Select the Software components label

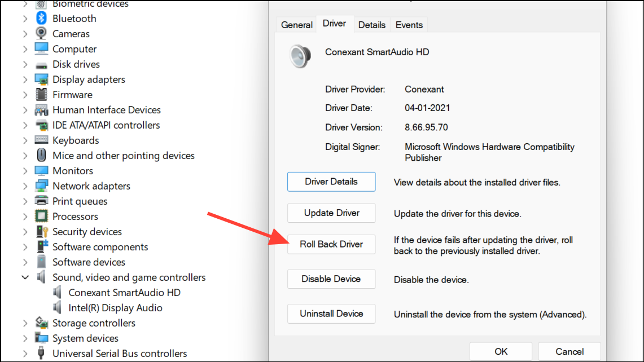tap(100, 246)
